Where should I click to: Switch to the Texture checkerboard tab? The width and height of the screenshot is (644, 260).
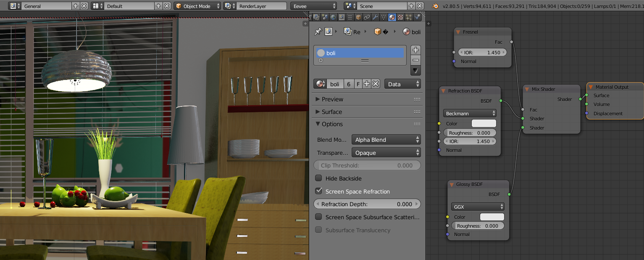pos(400,17)
